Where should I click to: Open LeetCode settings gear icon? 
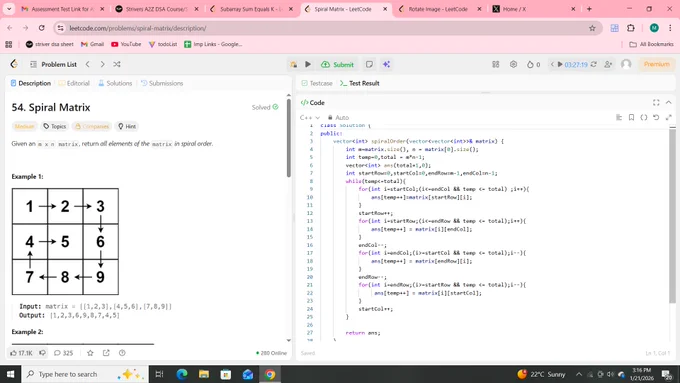tap(513, 64)
